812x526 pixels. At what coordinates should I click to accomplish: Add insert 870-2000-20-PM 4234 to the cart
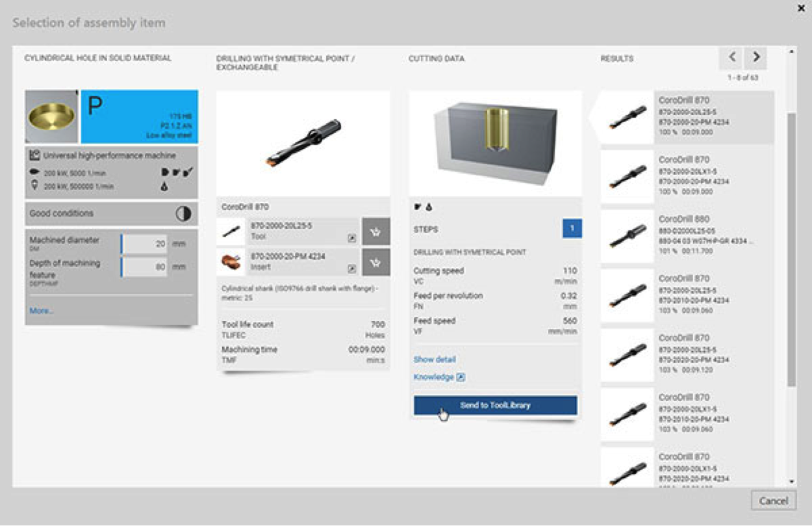click(x=375, y=262)
